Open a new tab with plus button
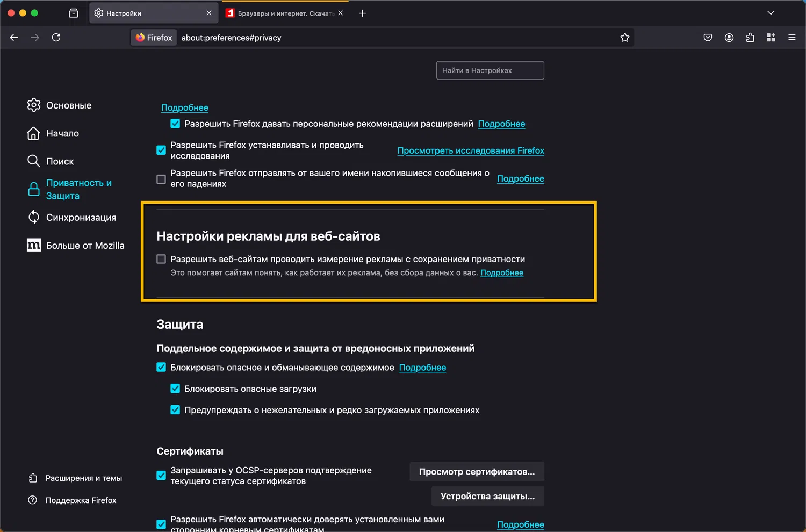This screenshot has height=532, width=806. [x=362, y=13]
